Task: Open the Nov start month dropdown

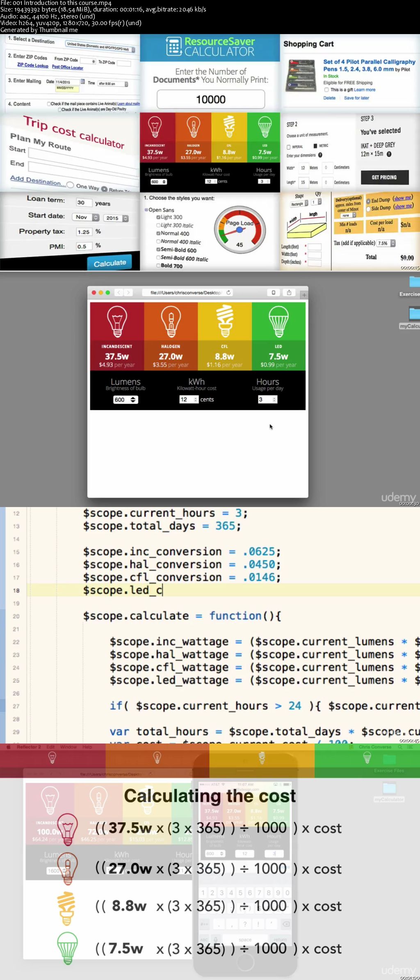Action: point(86,217)
